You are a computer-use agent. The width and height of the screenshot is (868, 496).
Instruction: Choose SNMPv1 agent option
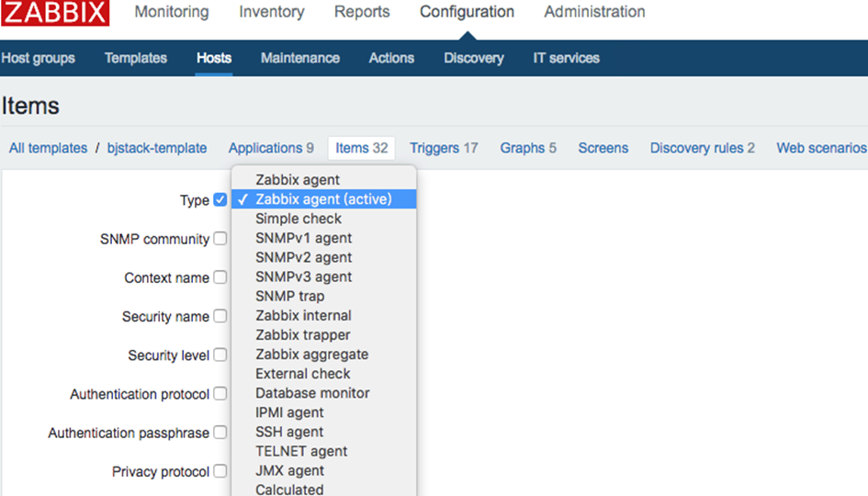(x=324, y=238)
